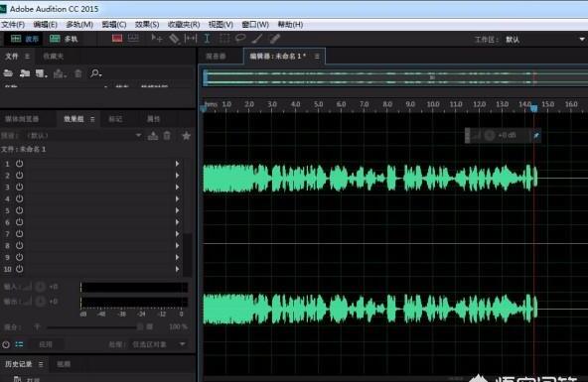Select the Slip tool in toolbar
588x382 pixels.
pyautogui.click(x=191, y=38)
